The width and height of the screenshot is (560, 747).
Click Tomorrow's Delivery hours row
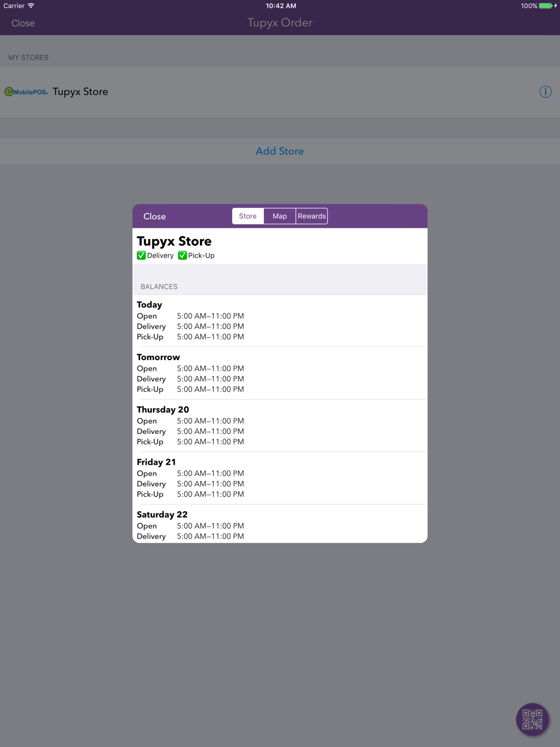click(x=190, y=379)
